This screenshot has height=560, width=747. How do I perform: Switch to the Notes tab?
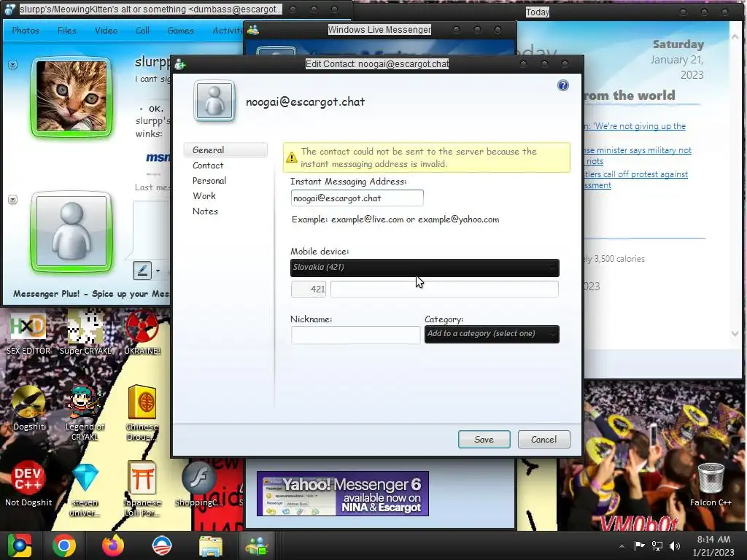(205, 211)
